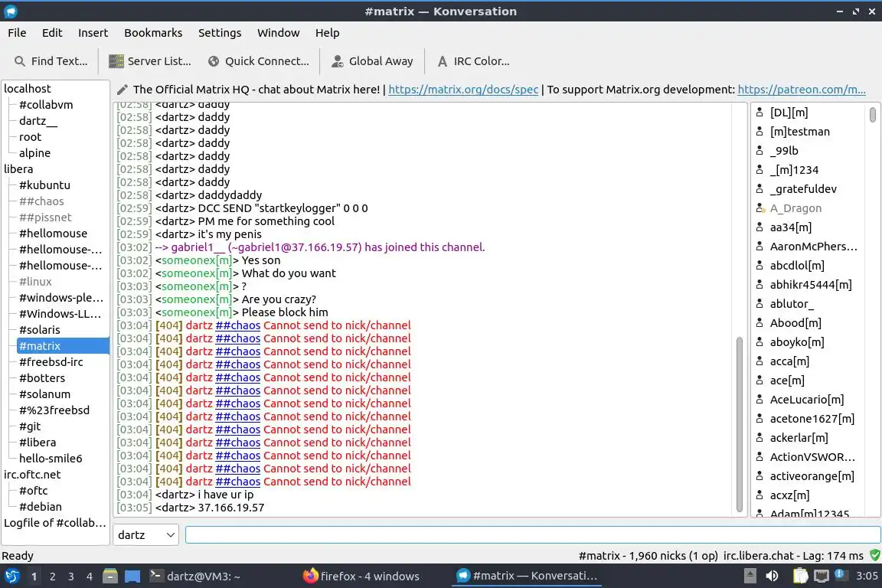Open the Server List dialog

click(x=149, y=61)
